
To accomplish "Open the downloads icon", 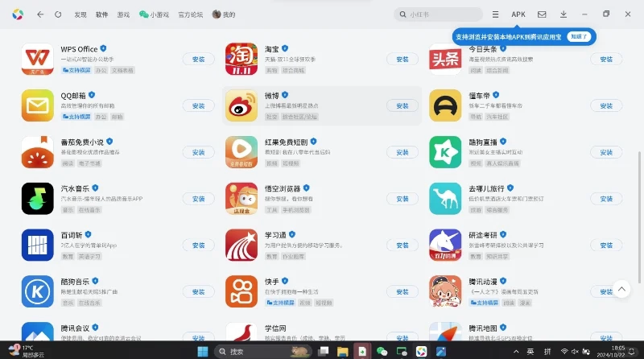I will [563, 14].
